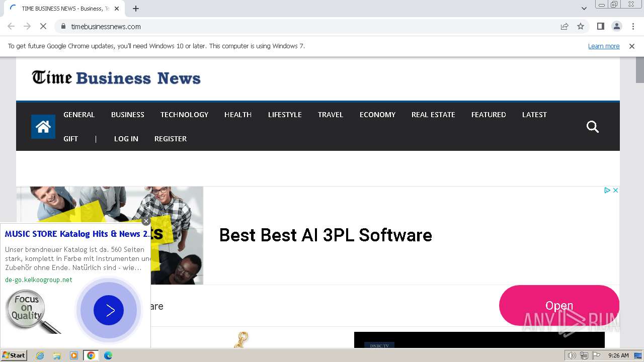Open the GIFT menu item
644x362 pixels.
[70, 139]
